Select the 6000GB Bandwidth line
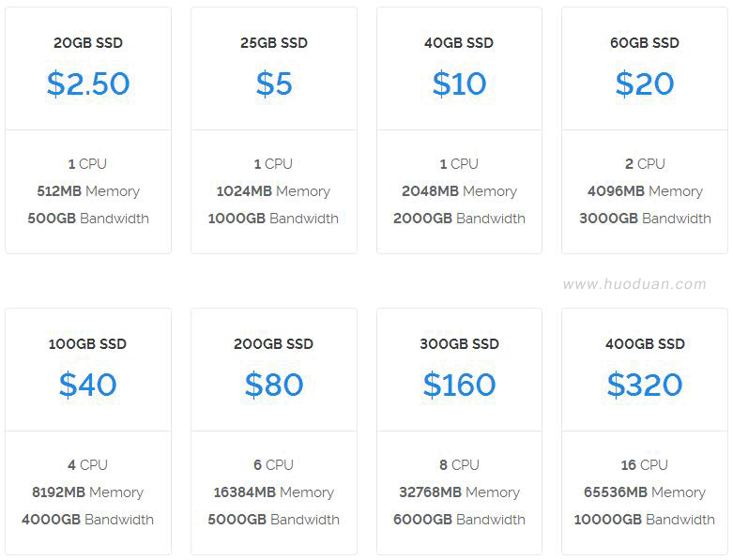 (x=459, y=520)
